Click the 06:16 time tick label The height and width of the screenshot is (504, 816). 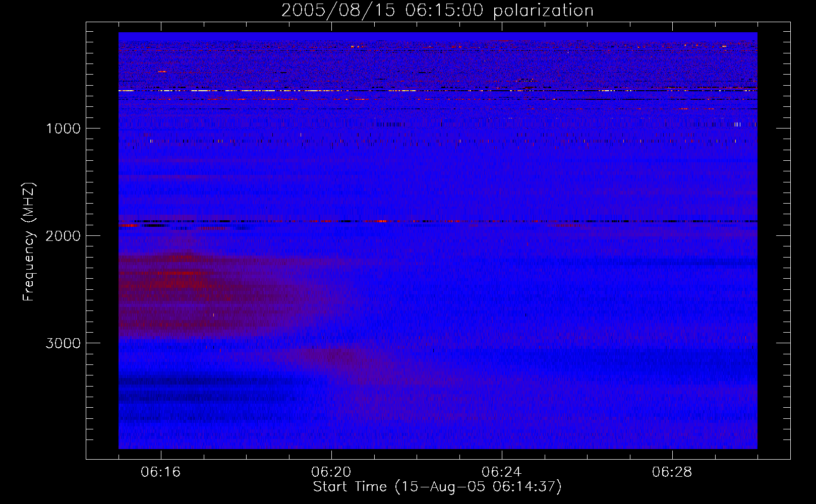(x=161, y=472)
